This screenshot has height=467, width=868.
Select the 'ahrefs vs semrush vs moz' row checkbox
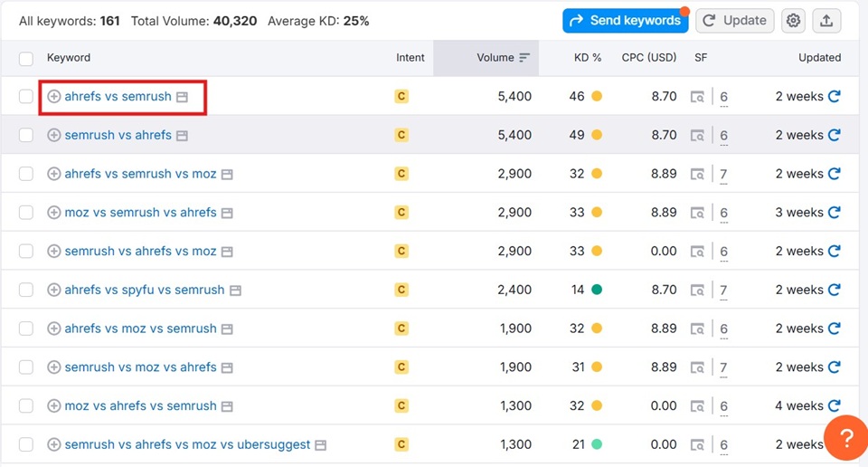(x=26, y=174)
